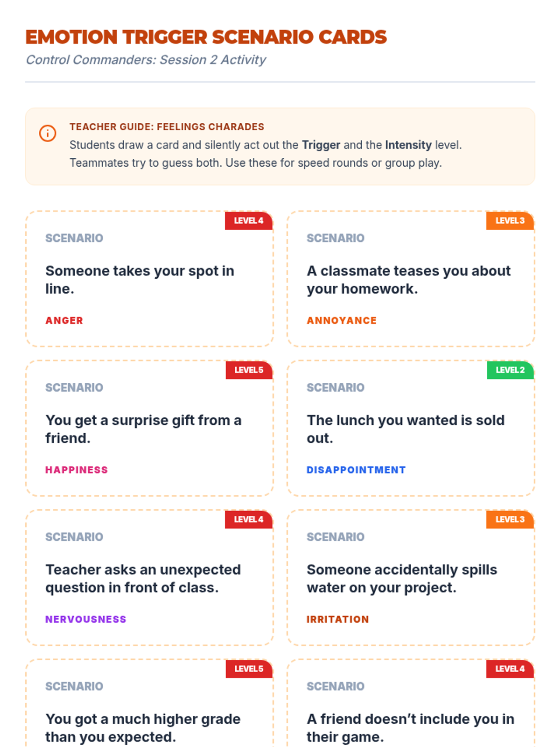Click the Level 3 badge on spilled water card
Screen dimensions: 560x747
click(510, 520)
